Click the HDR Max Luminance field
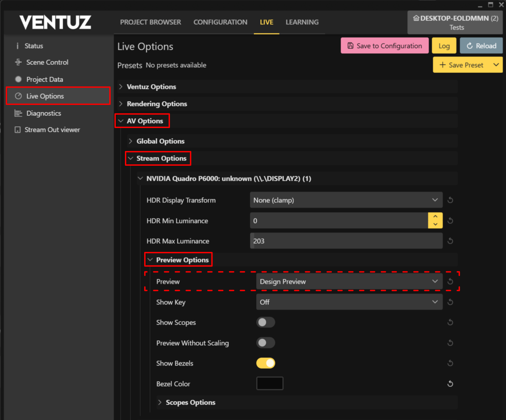 tap(345, 241)
